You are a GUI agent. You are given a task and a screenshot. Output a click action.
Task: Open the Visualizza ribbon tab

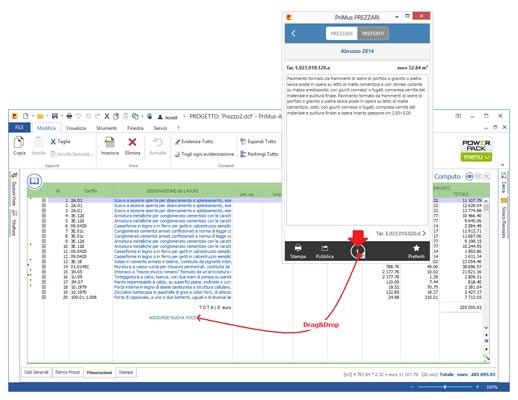(76, 128)
